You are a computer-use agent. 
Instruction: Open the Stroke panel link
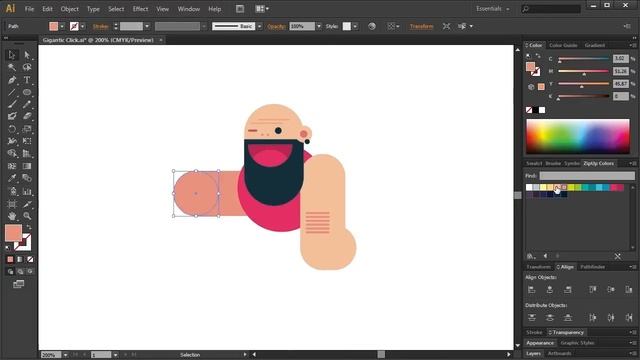click(x=100, y=27)
